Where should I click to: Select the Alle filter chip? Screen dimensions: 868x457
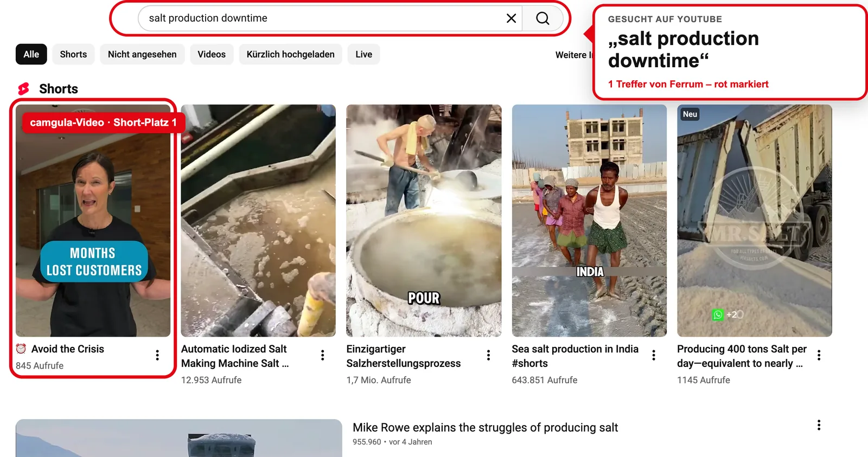pyautogui.click(x=31, y=54)
